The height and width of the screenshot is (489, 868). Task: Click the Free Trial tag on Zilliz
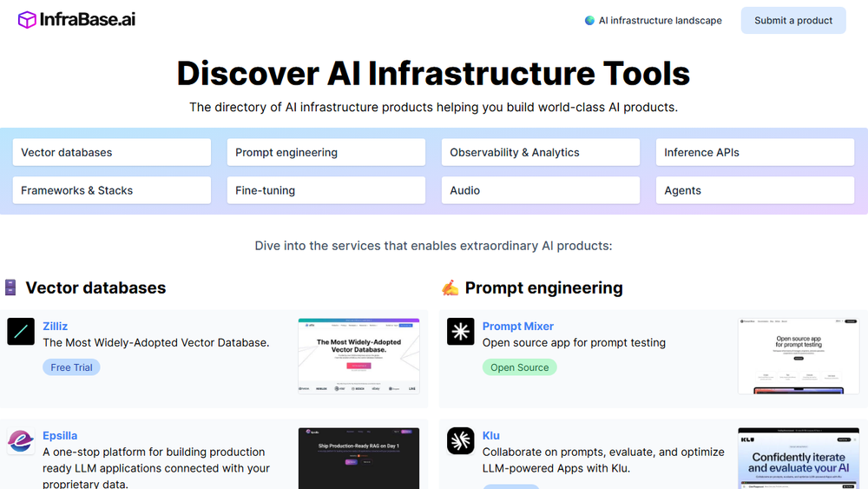[x=71, y=367]
